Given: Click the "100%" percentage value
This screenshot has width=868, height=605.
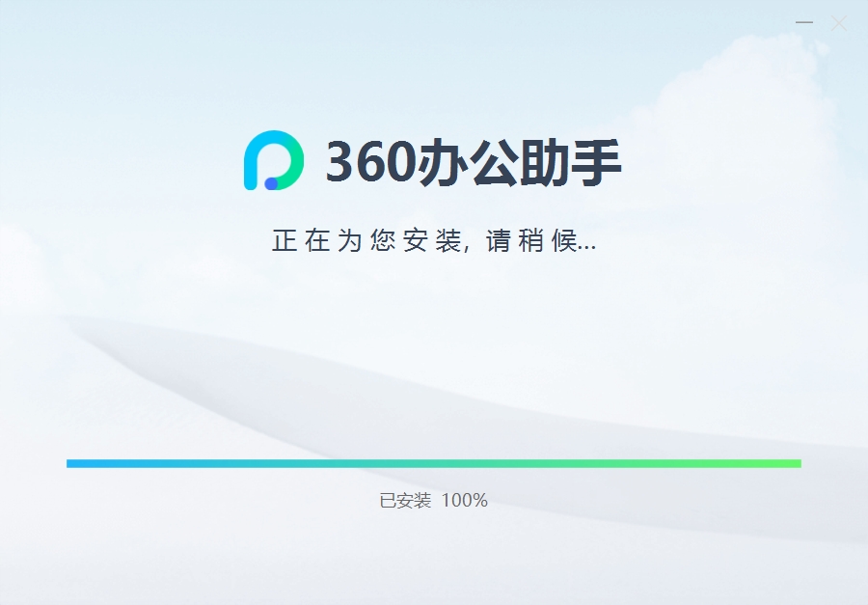Looking at the screenshot, I should 465,500.
